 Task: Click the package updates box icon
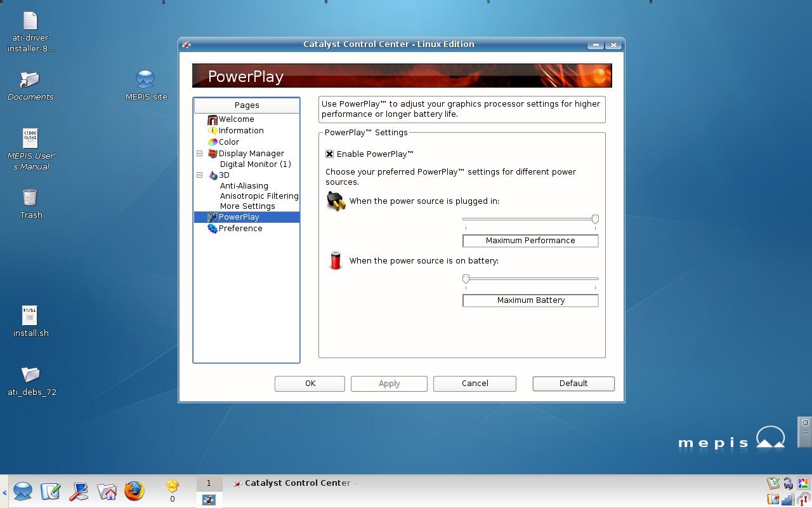coord(173,486)
